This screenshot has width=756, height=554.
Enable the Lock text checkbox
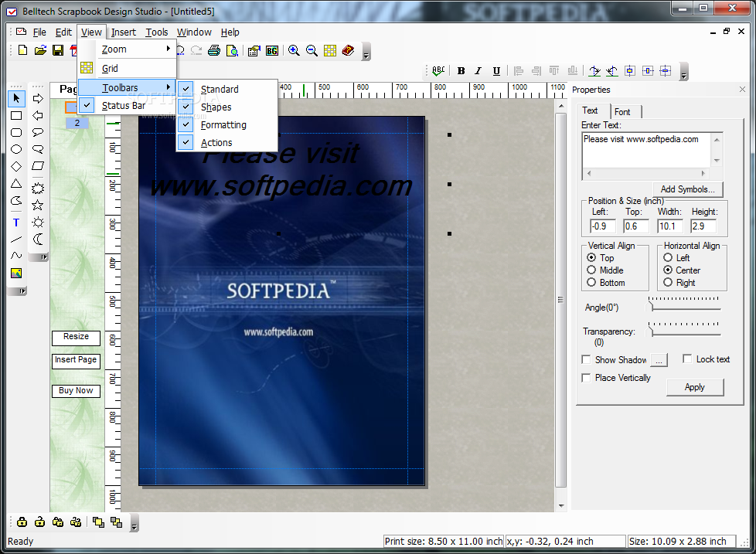687,359
